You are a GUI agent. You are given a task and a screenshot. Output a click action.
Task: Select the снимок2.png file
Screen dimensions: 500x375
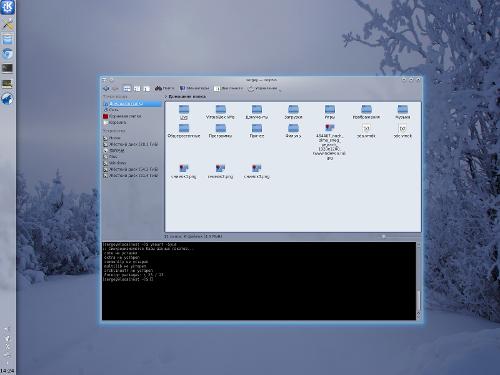pyautogui.click(x=220, y=172)
